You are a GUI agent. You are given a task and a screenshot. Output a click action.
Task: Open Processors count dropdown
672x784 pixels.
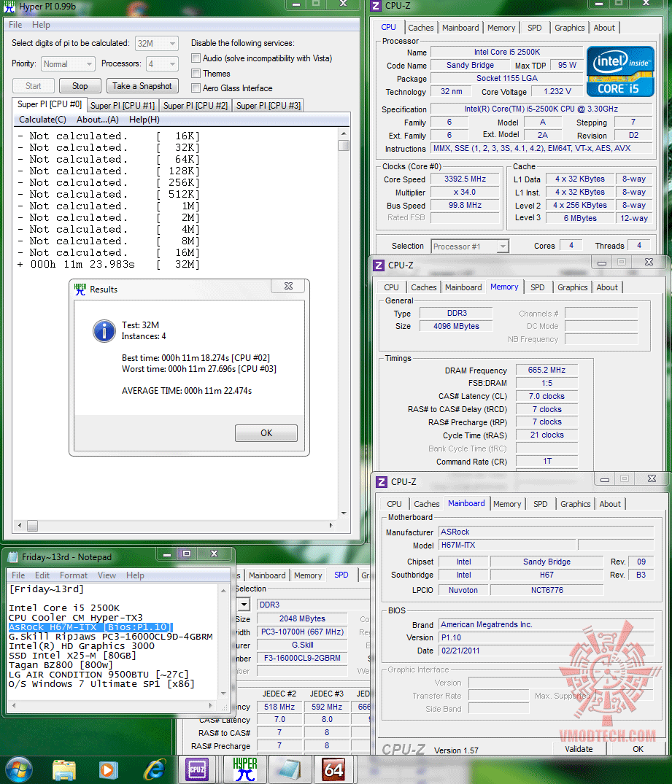[162, 64]
